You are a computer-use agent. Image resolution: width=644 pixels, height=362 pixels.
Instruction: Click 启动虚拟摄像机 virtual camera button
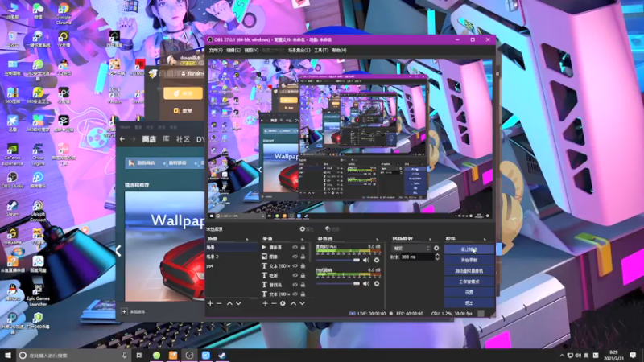(469, 271)
